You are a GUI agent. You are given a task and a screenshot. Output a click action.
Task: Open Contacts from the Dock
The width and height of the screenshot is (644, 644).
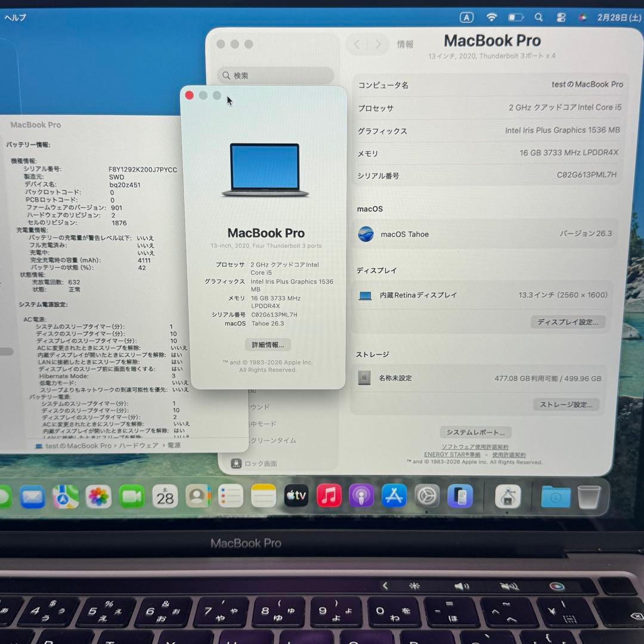tap(198, 497)
